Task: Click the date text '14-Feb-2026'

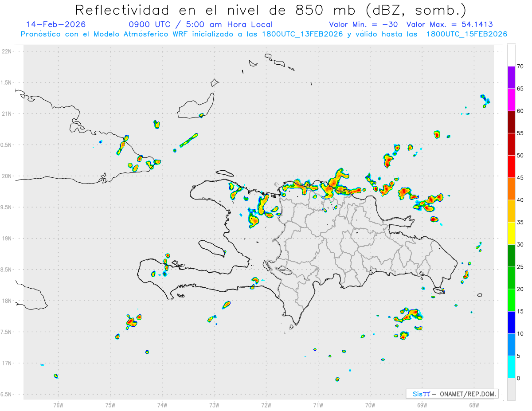Action: (56, 24)
